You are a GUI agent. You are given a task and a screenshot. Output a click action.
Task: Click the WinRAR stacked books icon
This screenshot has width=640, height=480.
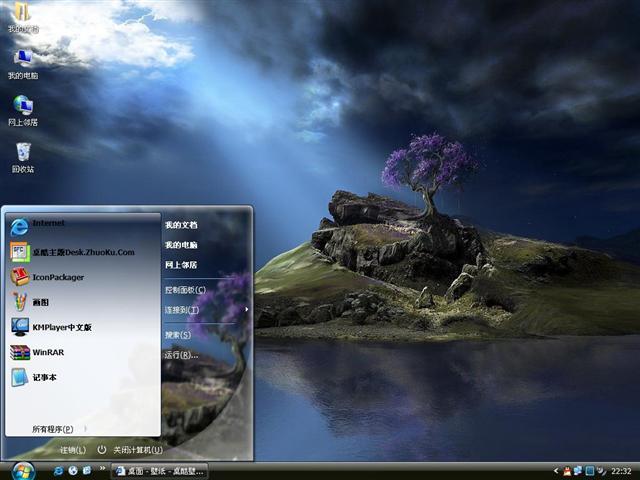pyautogui.click(x=20, y=352)
